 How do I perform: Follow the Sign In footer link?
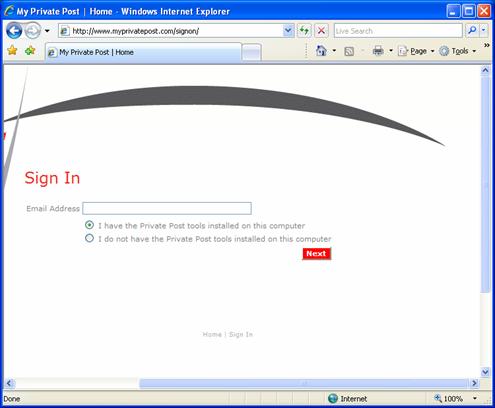[x=241, y=334]
